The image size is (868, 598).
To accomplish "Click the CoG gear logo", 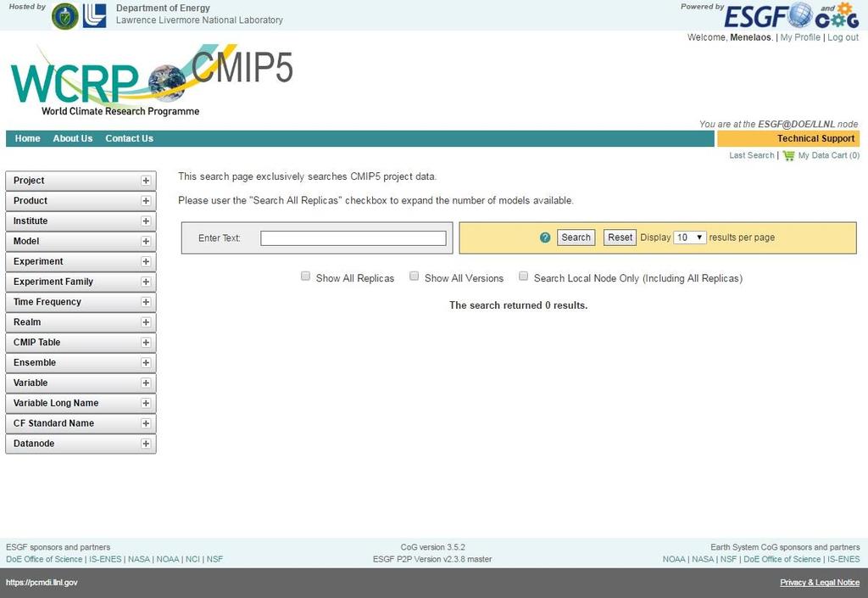I will (x=837, y=15).
